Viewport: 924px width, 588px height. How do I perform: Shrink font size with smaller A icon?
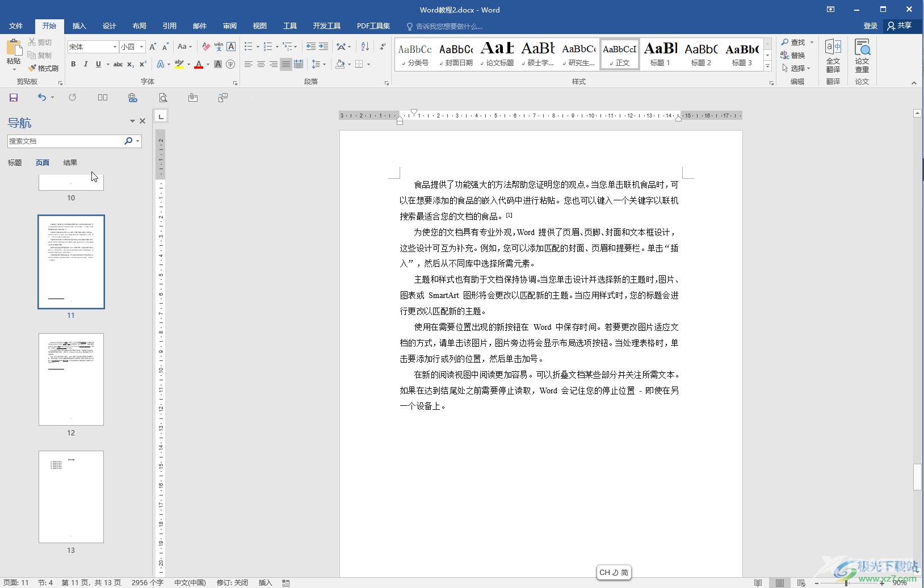tap(165, 47)
